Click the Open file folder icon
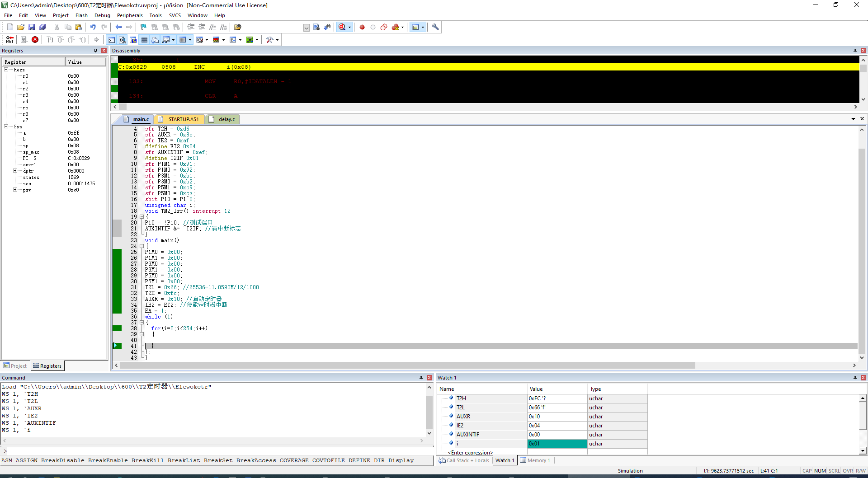The image size is (868, 478). coord(21,27)
